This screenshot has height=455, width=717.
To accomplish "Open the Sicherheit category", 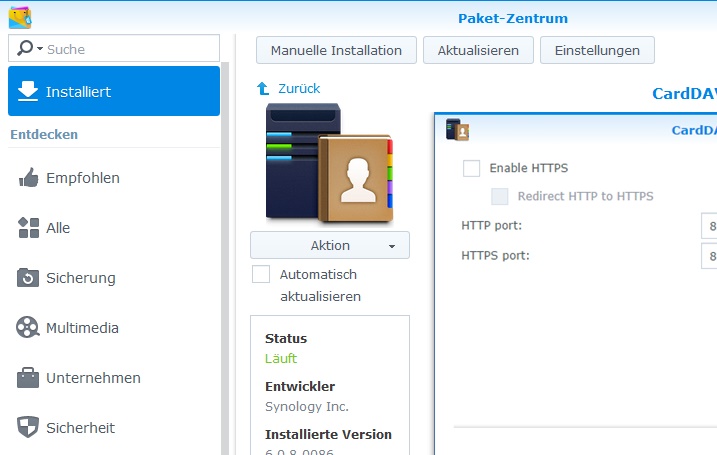I will click(x=114, y=427).
